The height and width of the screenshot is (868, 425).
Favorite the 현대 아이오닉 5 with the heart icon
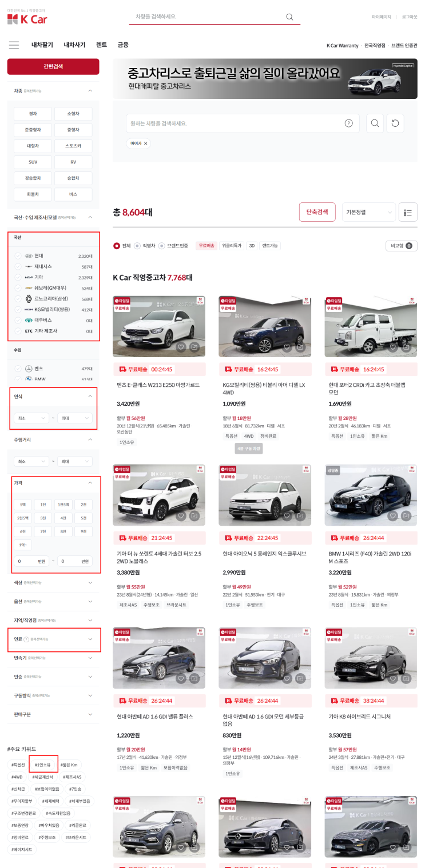[x=287, y=516]
